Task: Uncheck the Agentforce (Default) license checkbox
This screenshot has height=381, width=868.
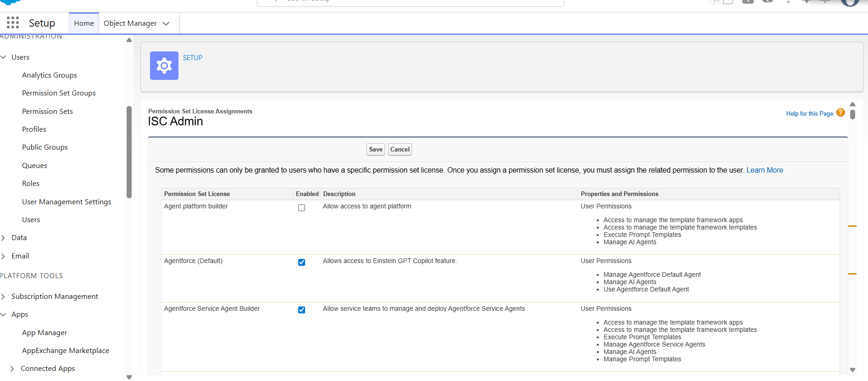Action: coord(301,263)
